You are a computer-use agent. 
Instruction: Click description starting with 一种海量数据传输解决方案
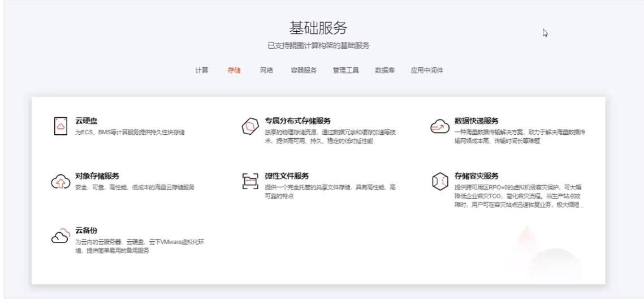pyautogui.click(x=520, y=136)
